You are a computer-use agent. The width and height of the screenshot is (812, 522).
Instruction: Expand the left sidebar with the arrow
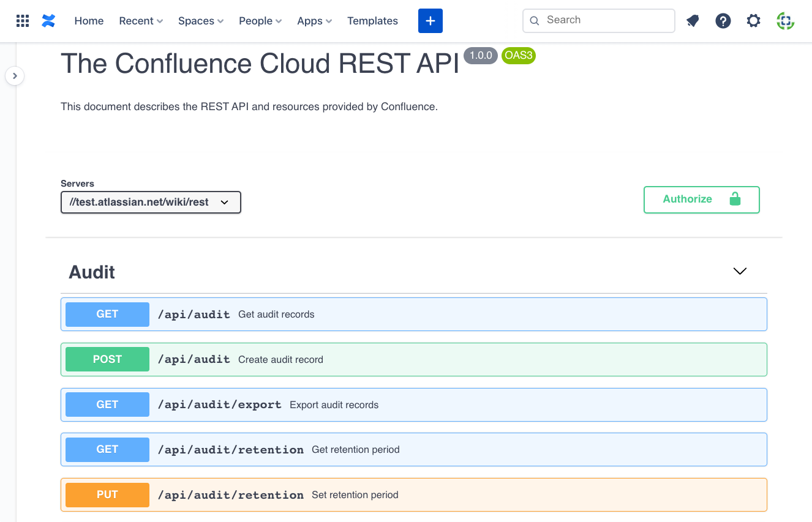tap(15, 75)
